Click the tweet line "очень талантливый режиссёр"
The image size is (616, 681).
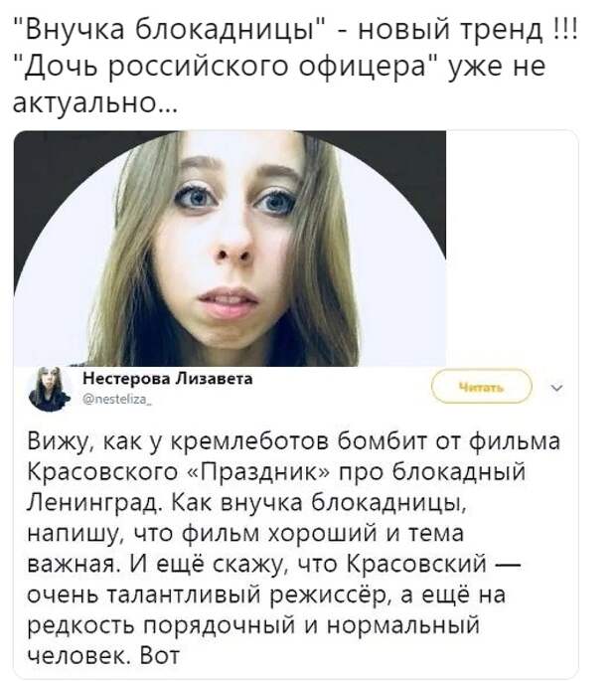(x=266, y=596)
